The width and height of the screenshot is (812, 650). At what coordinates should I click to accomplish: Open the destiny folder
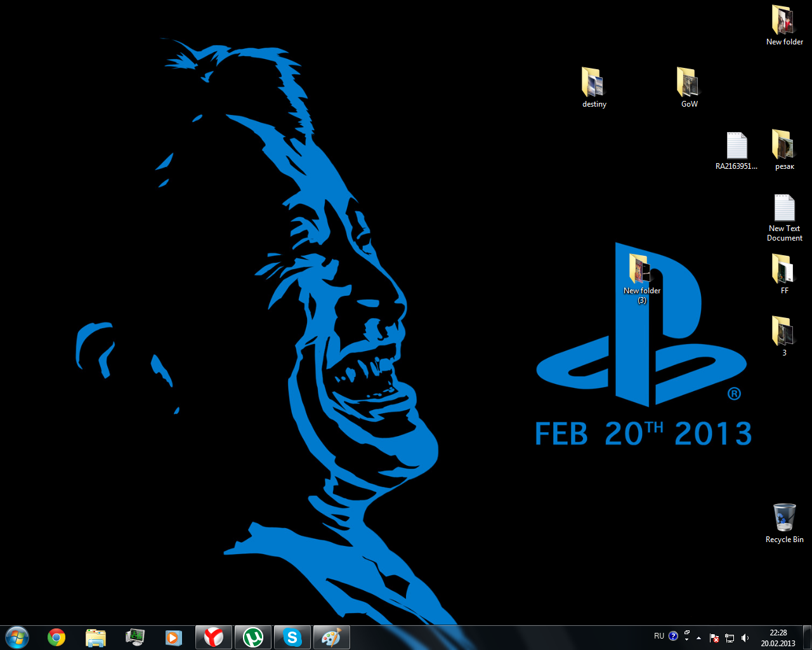594,83
